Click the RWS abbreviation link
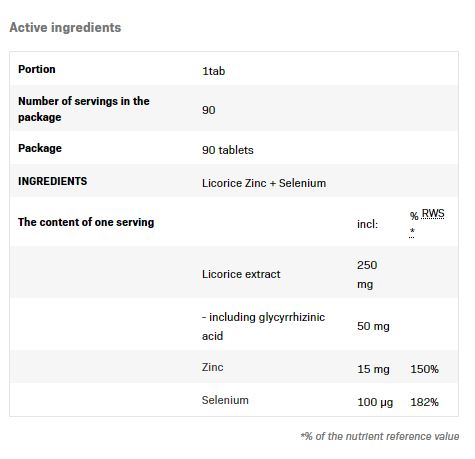Viewport: 475px width, 459px height. tap(433, 214)
